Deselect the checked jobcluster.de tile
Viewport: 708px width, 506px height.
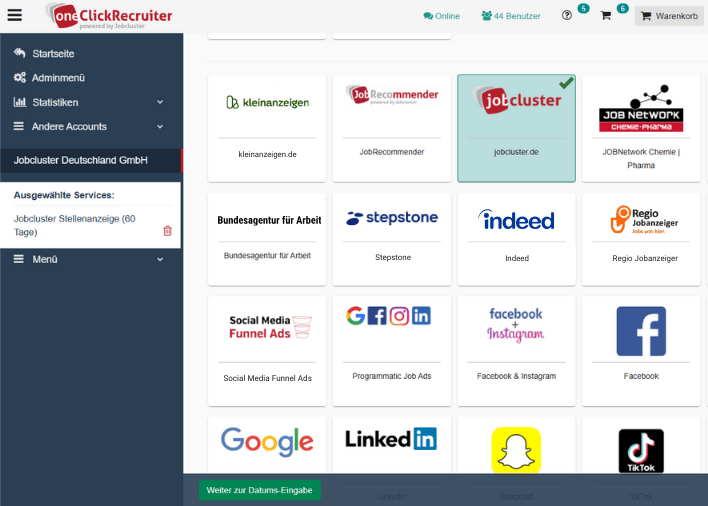pos(516,128)
